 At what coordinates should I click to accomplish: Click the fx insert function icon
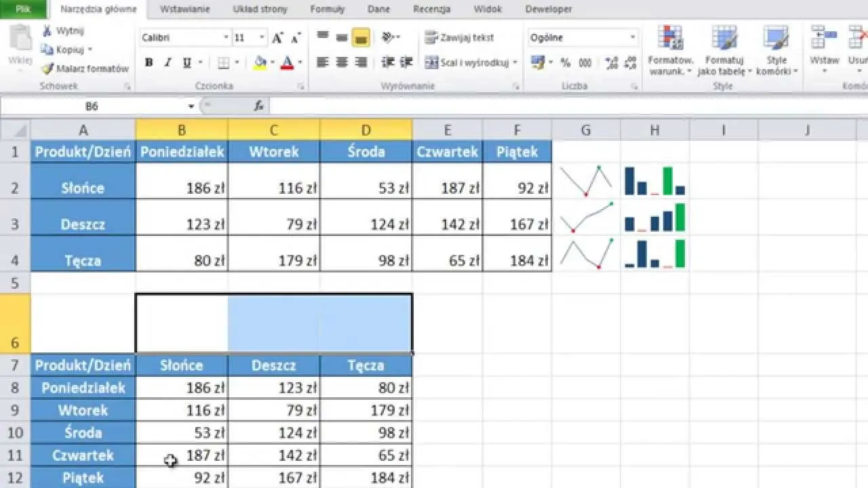258,106
